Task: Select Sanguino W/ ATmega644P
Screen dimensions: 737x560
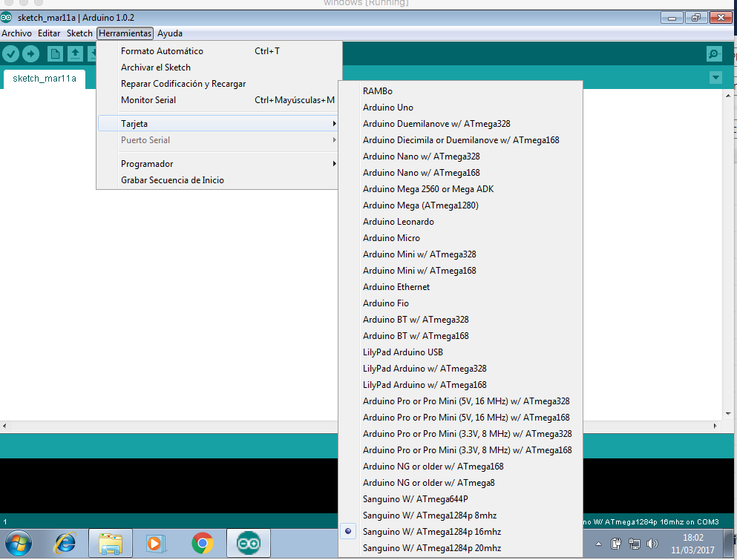Action: tap(461, 499)
